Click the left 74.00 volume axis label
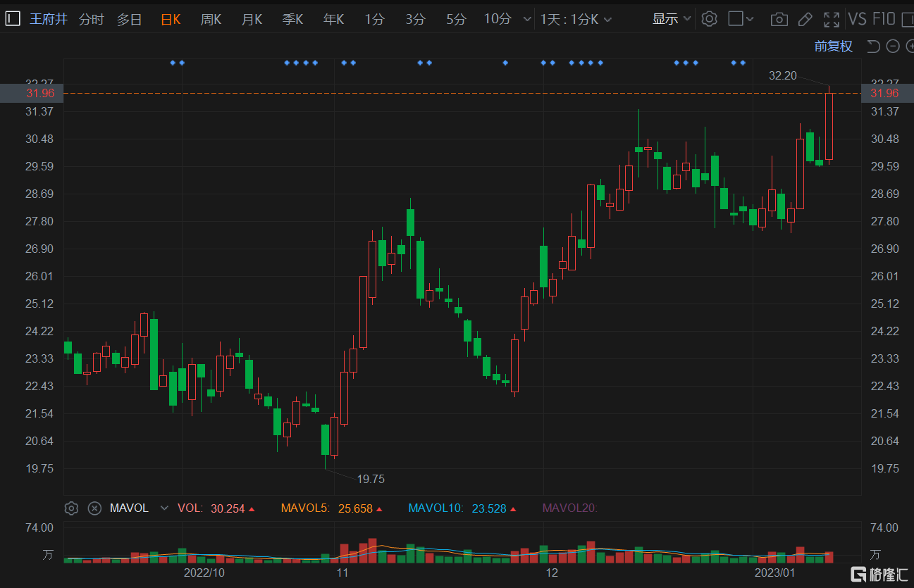This screenshot has width=914, height=588. pos(39,527)
